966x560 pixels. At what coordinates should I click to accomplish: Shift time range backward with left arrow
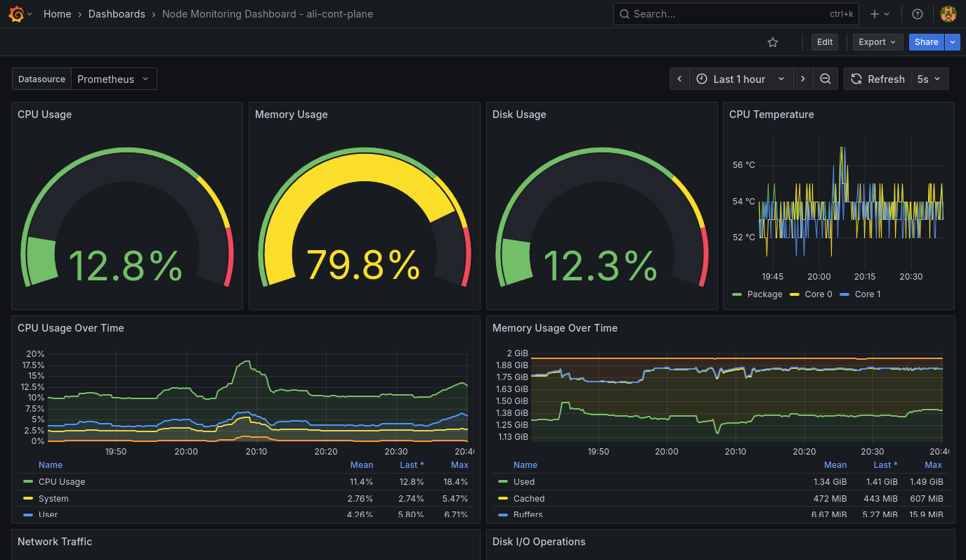coord(679,79)
